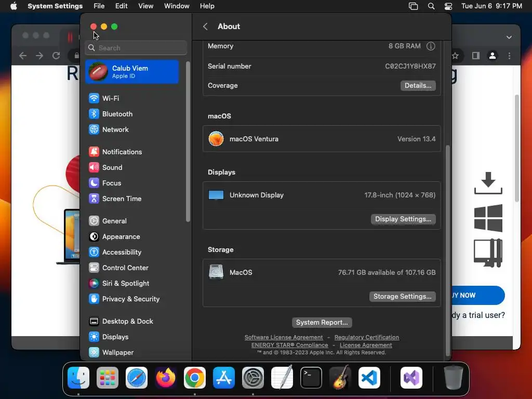Open Appearance settings
This screenshot has height=399, width=532.
(115, 237)
